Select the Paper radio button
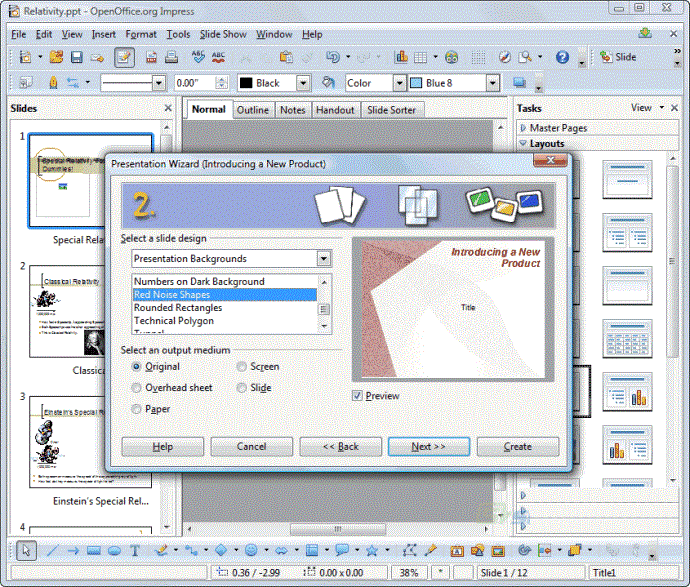The height and width of the screenshot is (587, 690). [137, 409]
